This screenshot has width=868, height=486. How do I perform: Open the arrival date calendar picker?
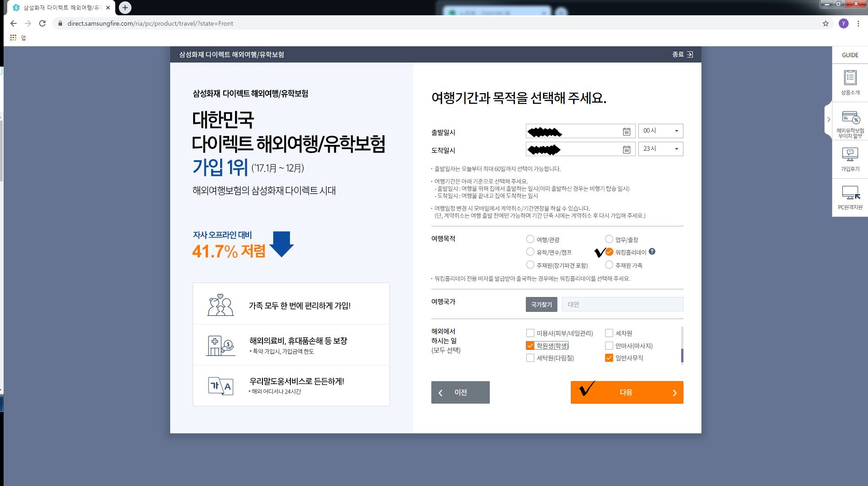point(626,149)
